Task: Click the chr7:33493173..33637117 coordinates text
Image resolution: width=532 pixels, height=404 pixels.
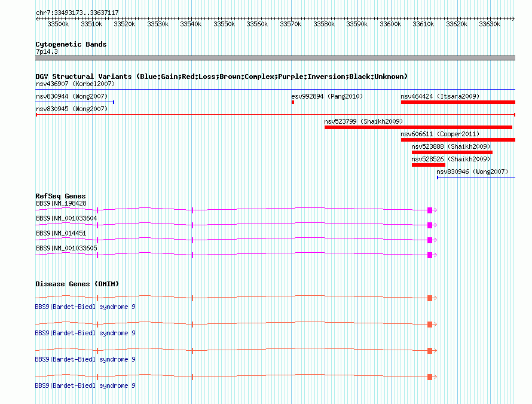Action: coord(77,13)
